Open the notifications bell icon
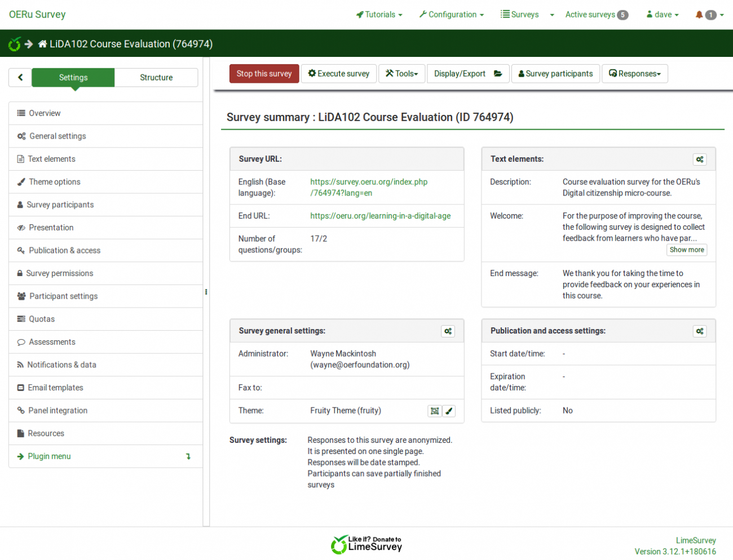Viewport: 733px width, 560px height. click(699, 15)
